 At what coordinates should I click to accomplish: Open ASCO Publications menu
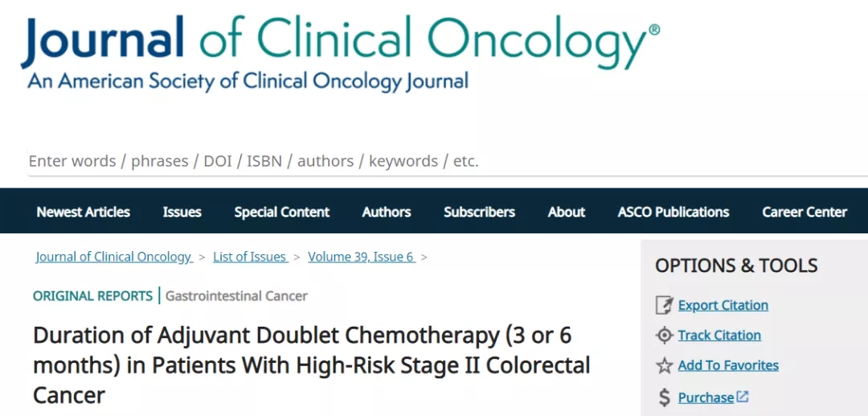click(673, 212)
